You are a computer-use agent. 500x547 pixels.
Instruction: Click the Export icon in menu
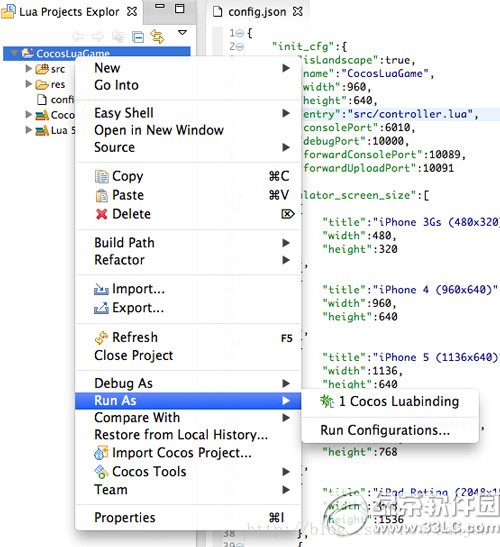coord(101,308)
